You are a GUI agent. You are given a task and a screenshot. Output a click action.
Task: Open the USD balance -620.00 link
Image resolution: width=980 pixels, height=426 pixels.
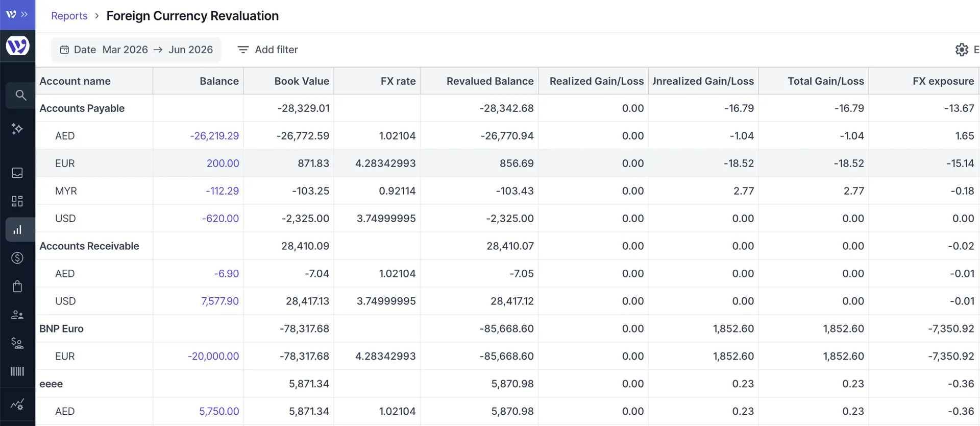pos(220,219)
